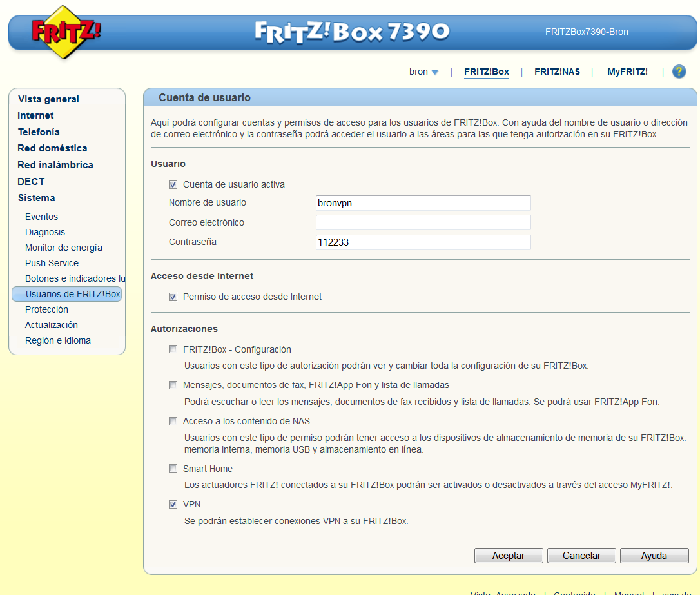The height and width of the screenshot is (595, 700).
Task: Toggle Permiso de acceso desde Internet
Action: (173, 297)
